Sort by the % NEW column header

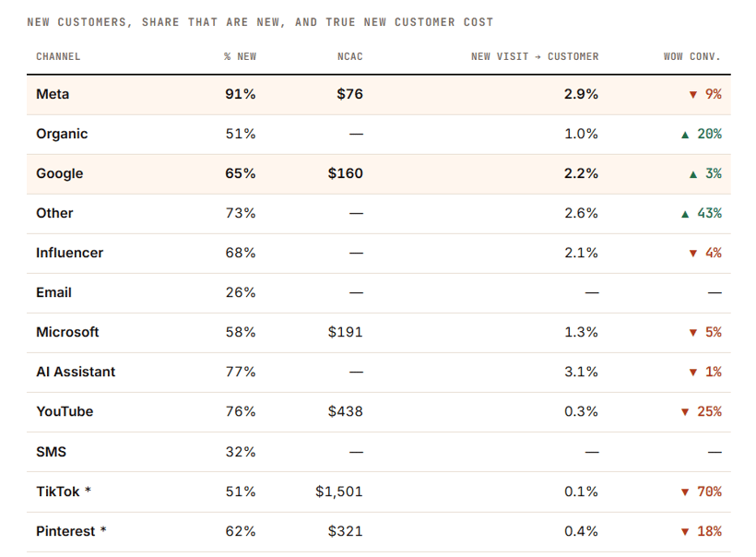pyautogui.click(x=240, y=56)
